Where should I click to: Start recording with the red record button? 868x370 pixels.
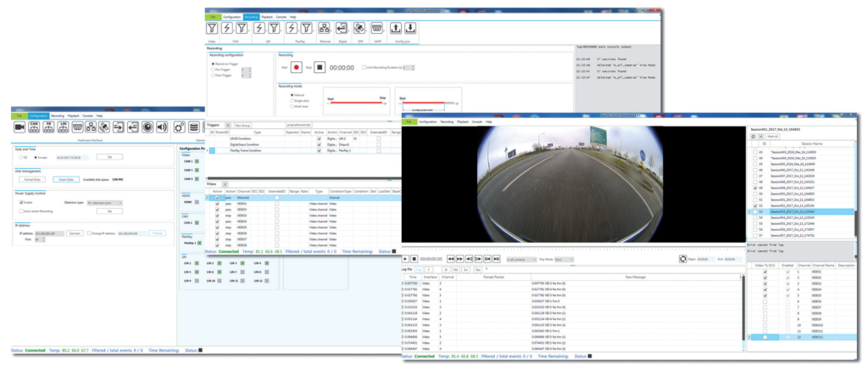point(297,68)
